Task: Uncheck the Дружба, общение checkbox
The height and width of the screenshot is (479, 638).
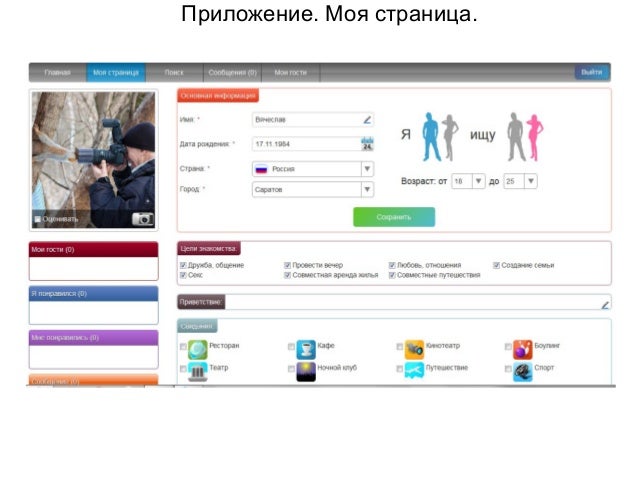Action: point(183,265)
